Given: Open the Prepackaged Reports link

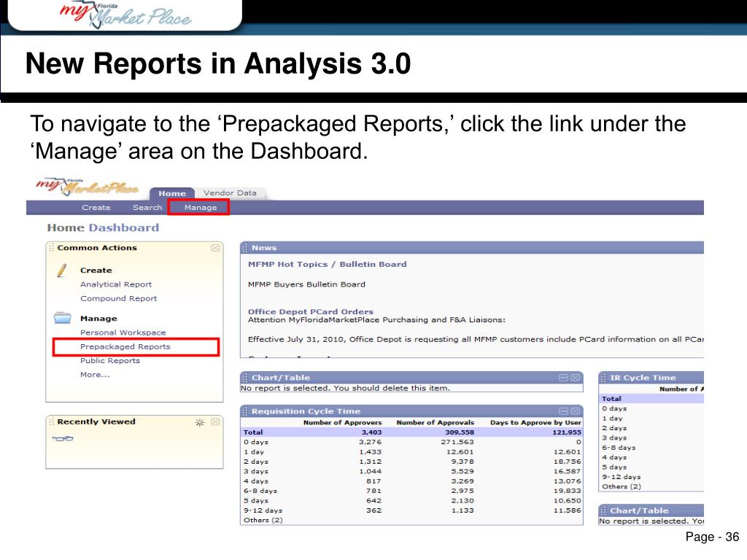Looking at the screenshot, I should [x=125, y=346].
